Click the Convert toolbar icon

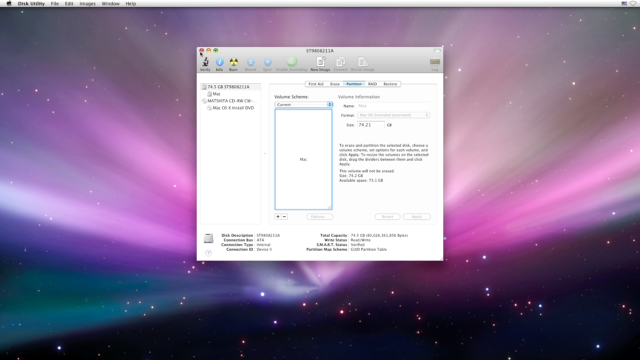tap(340, 62)
